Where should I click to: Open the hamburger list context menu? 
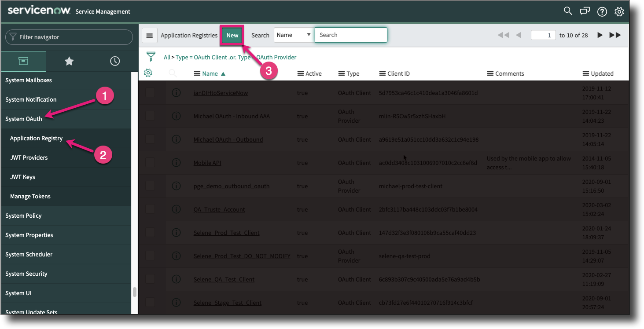[x=149, y=35]
